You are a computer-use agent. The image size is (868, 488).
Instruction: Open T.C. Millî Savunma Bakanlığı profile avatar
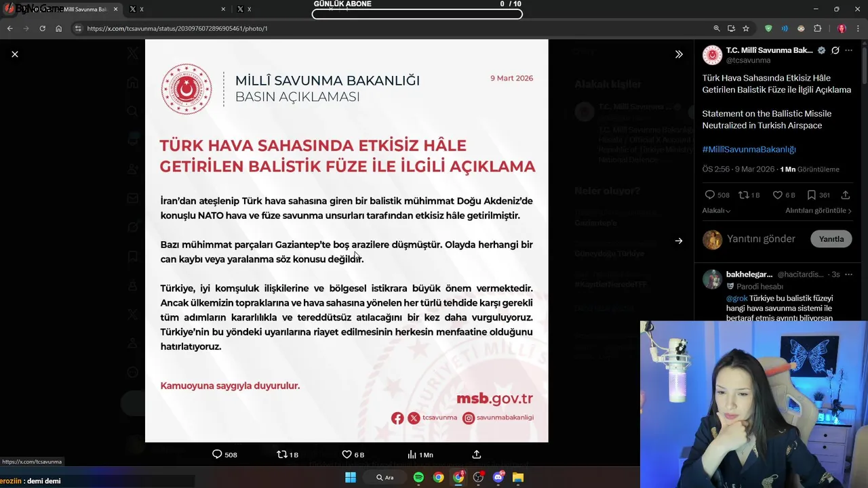pos(712,55)
